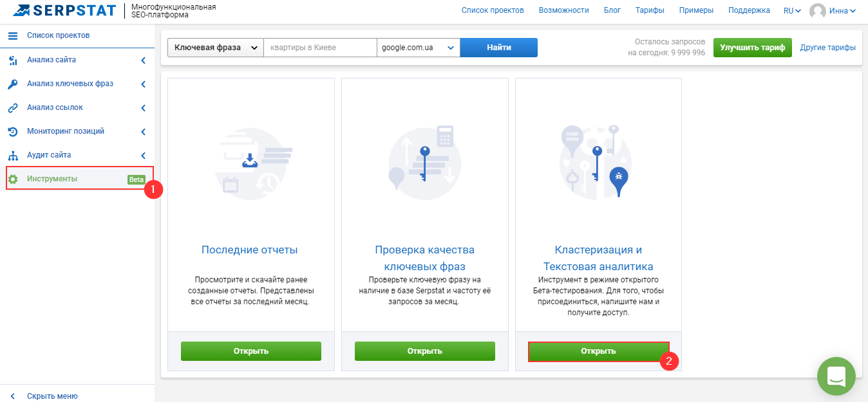Click the hamburger icon beside Список проектов

pyautogui.click(x=13, y=35)
